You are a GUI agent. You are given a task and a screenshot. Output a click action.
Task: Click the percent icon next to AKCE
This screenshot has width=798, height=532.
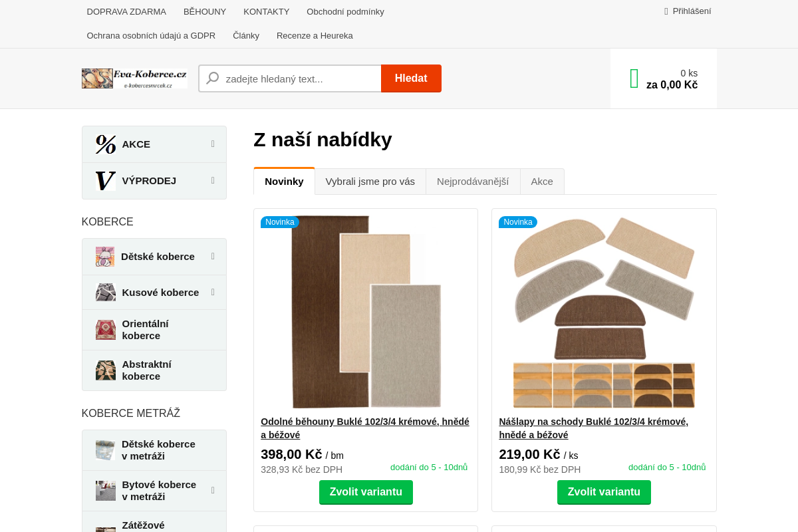(106, 144)
